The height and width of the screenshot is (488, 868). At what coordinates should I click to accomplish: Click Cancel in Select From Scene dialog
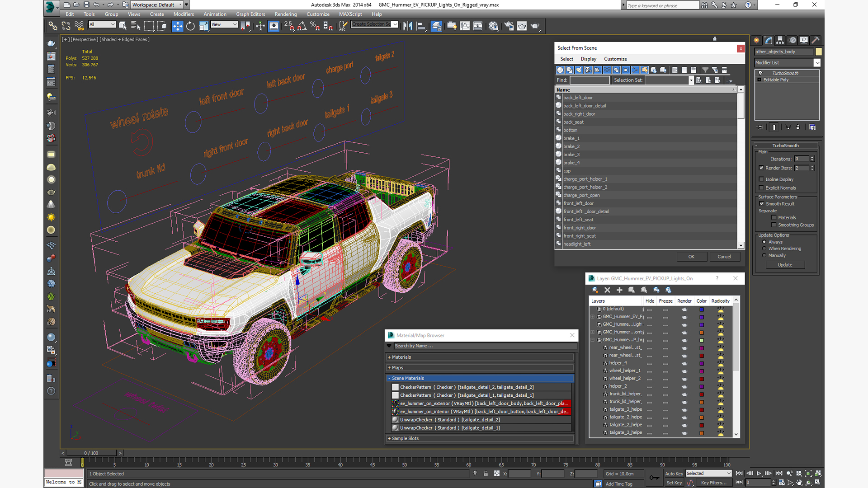click(x=724, y=257)
